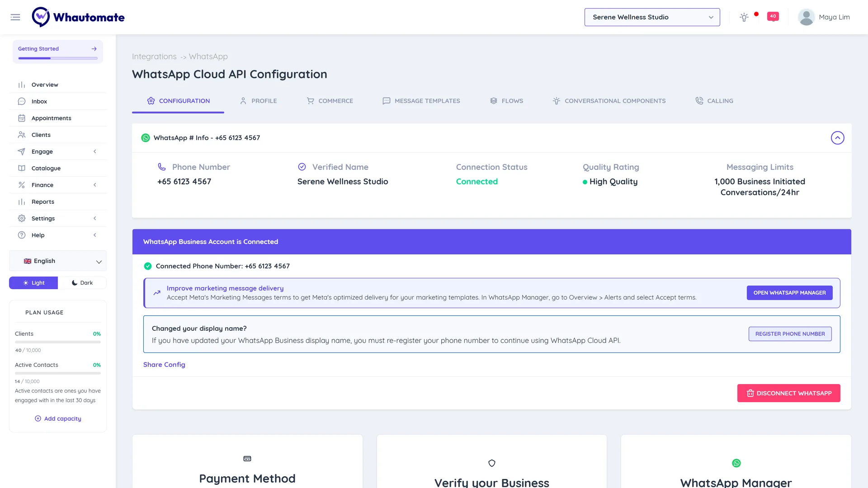Click Disconnect WhatsApp button
This screenshot has width=868, height=488.
tap(788, 393)
